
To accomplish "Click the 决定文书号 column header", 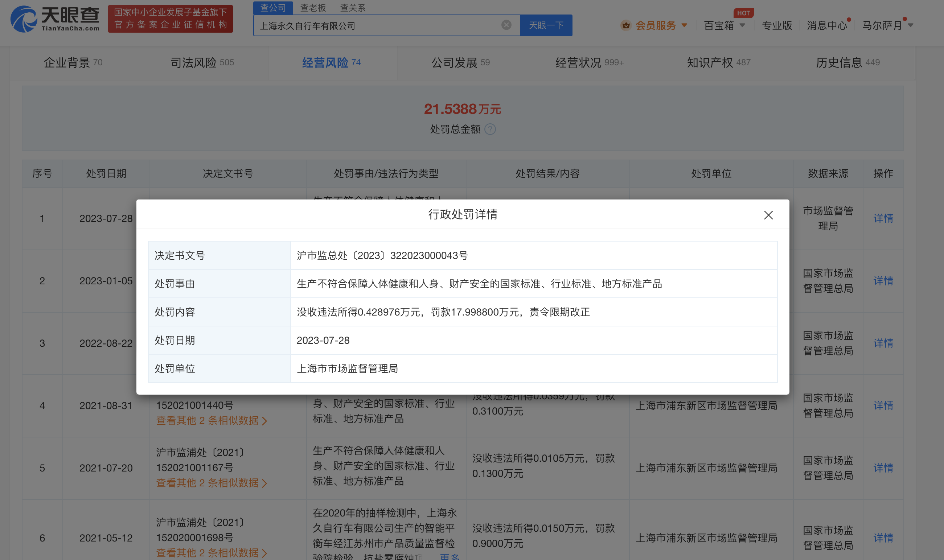I will pos(228,174).
